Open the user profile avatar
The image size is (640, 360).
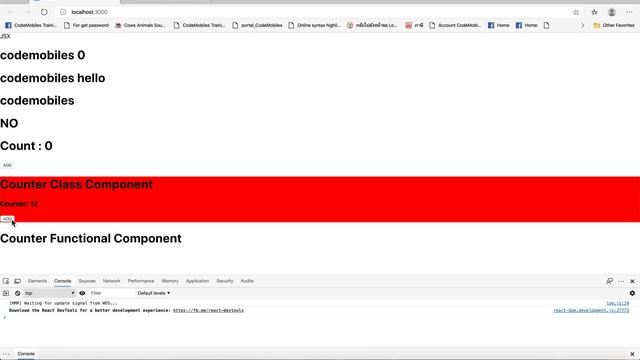pyautogui.click(x=611, y=12)
